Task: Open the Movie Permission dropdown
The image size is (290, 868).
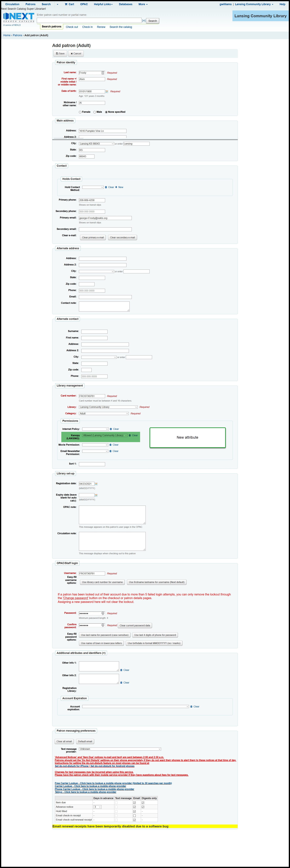Action: [x=95, y=445]
